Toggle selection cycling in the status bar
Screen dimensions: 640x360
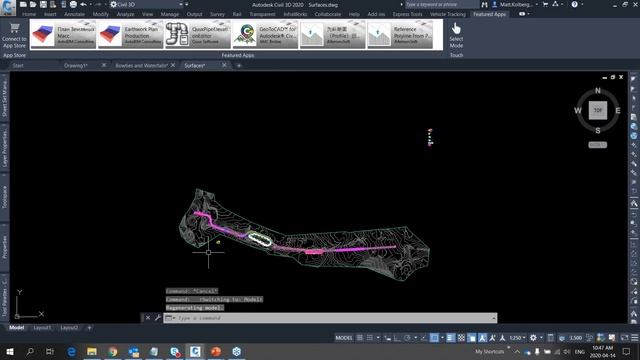(x=472, y=338)
